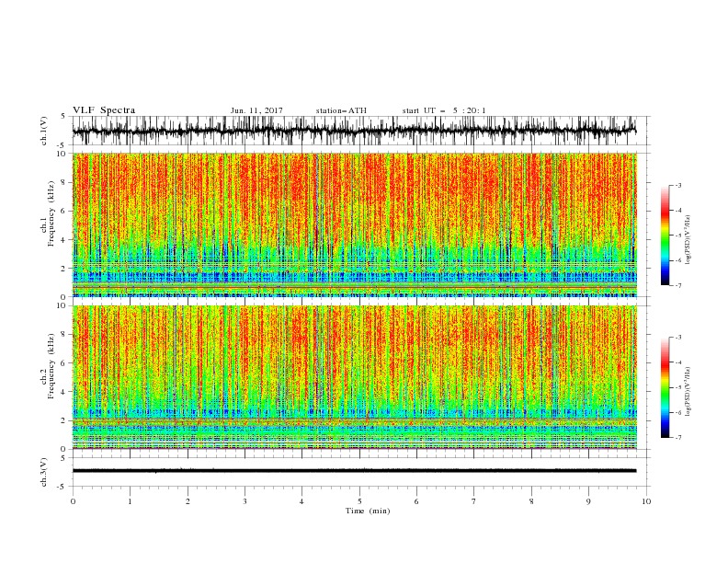Click the "-5" tick of the ch.3(V) axis
Screen dimensions: 728x563
[62, 487]
